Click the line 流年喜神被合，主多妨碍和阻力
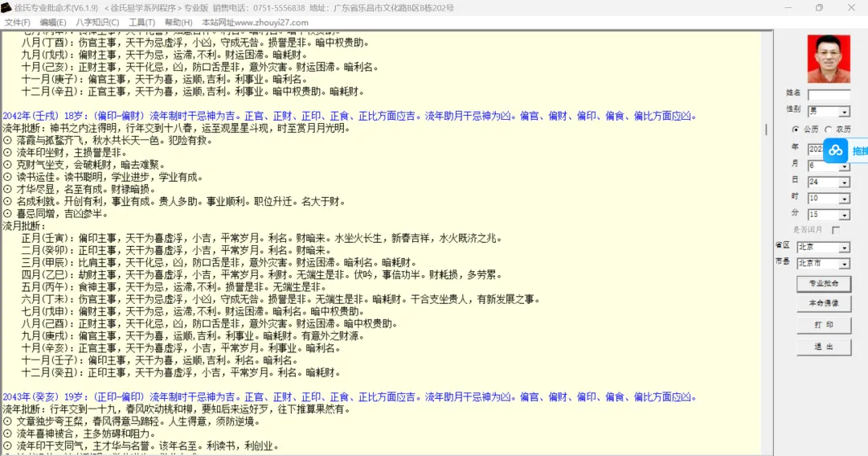Viewport: 868px width, 456px height. [x=80, y=433]
